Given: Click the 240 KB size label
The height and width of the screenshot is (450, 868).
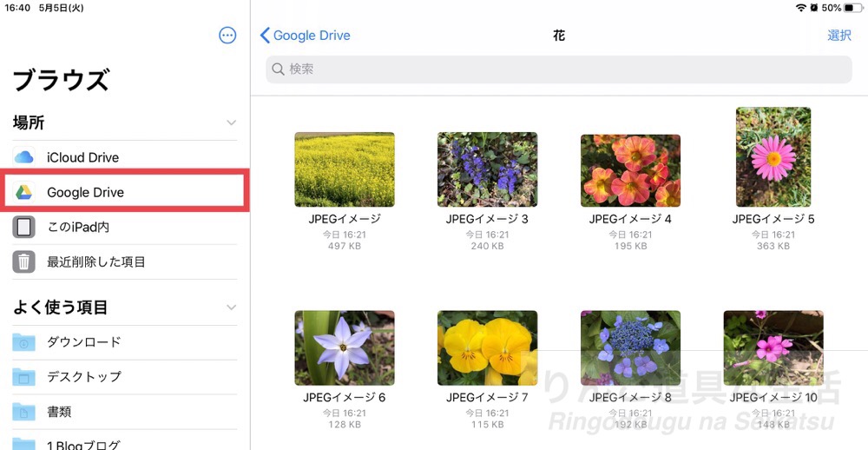Looking at the screenshot, I should tap(487, 246).
